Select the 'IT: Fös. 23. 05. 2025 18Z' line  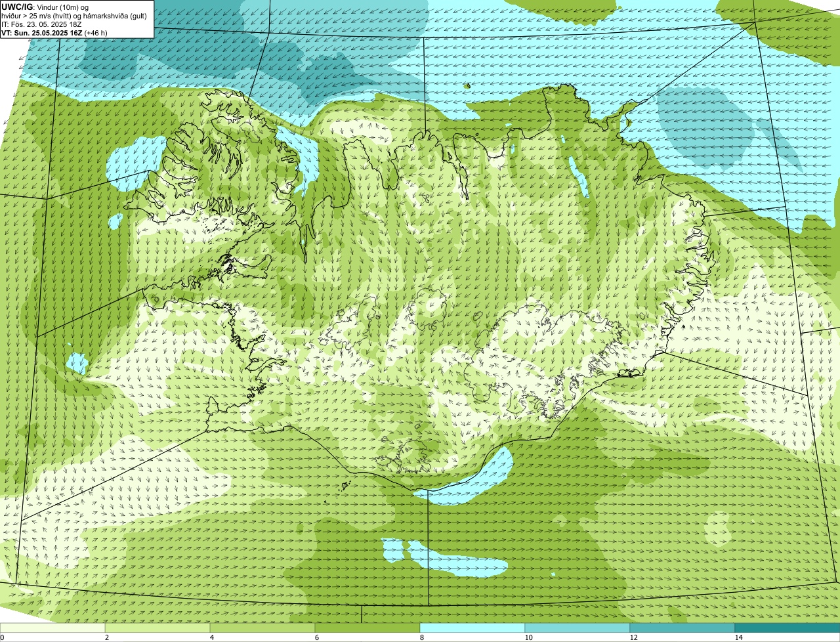click(x=42, y=24)
